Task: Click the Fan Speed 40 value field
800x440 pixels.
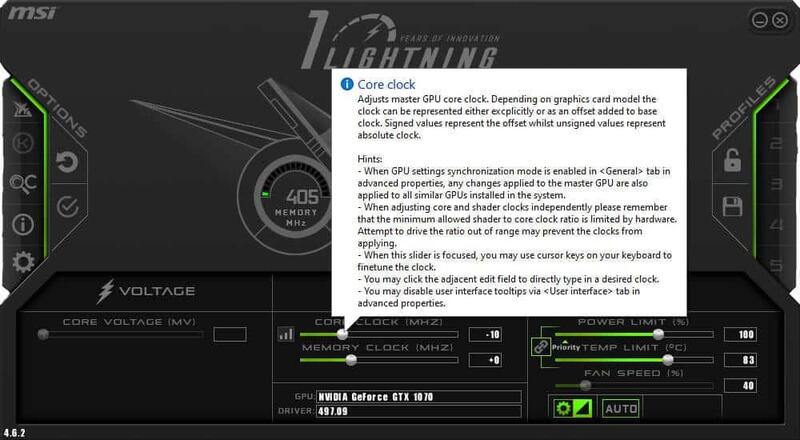Action: click(x=740, y=385)
